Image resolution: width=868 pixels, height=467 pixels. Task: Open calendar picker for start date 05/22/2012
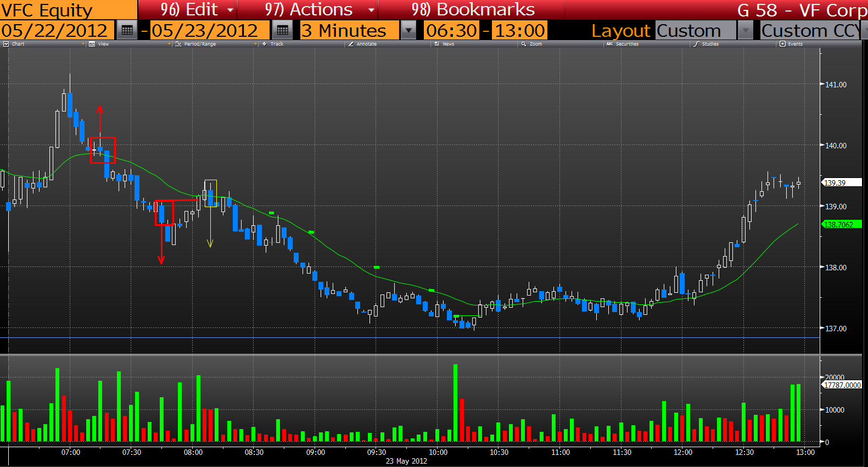(127, 30)
